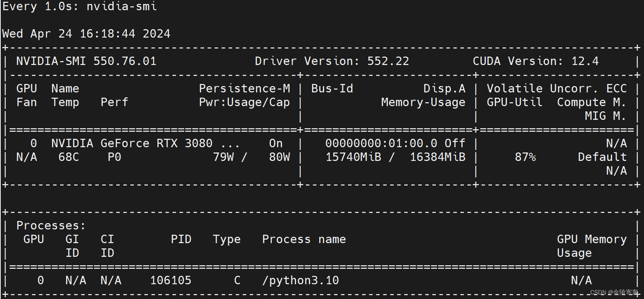The width and height of the screenshot is (644, 299).
Task: Click the 'Persistence-M' column header
Action: (244, 89)
